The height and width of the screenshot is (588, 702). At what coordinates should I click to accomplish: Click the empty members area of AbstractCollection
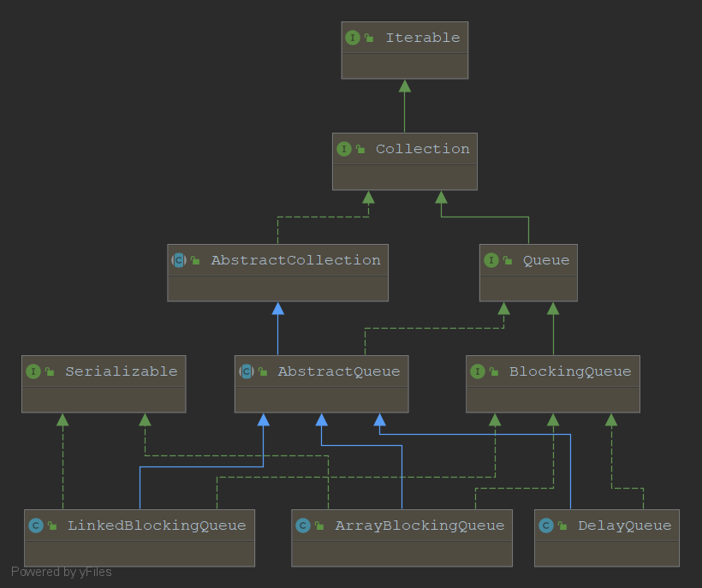point(277,288)
